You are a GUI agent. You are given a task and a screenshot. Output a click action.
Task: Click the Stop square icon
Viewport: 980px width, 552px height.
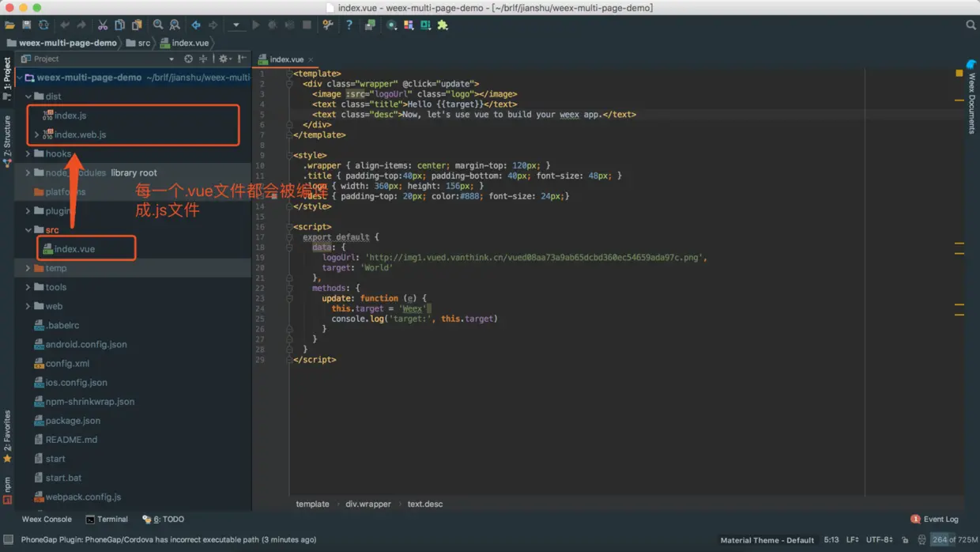click(307, 25)
